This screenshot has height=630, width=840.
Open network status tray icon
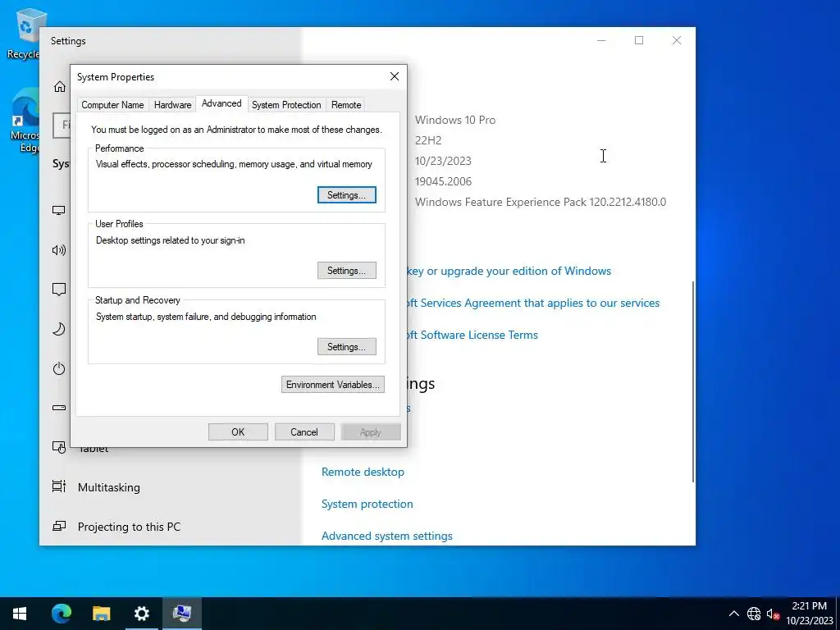point(754,614)
